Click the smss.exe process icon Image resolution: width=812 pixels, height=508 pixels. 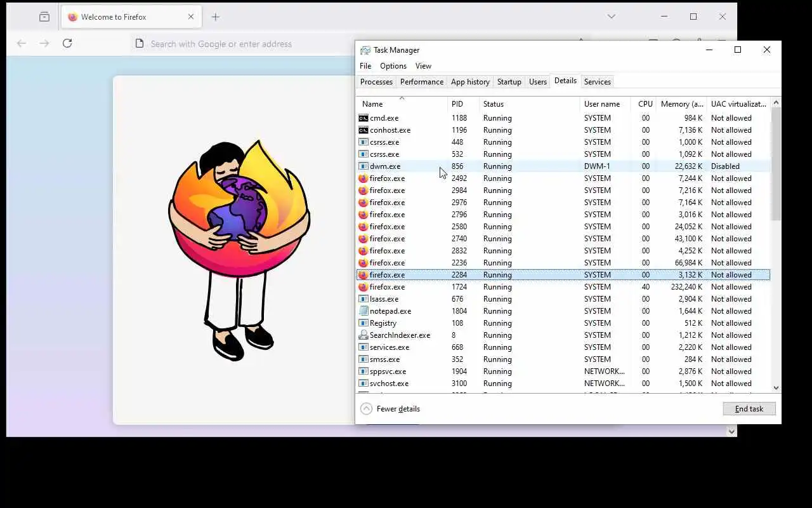tap(363, 359)
